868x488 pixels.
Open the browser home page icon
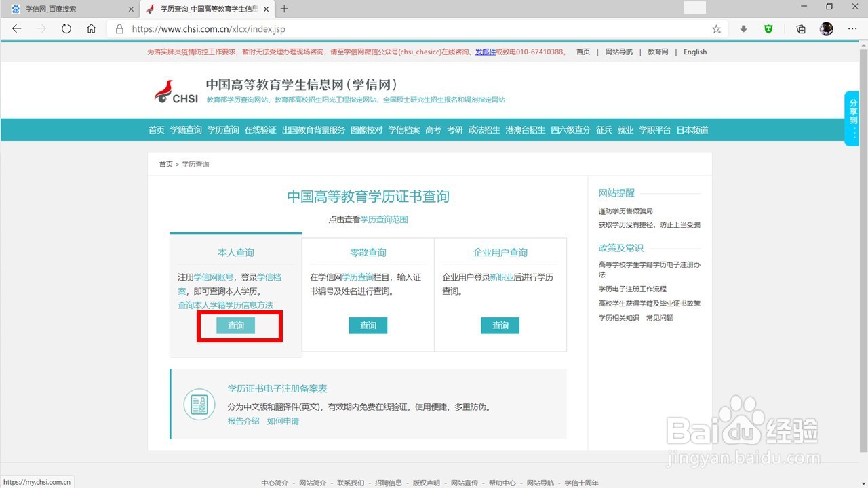point(91,28)
